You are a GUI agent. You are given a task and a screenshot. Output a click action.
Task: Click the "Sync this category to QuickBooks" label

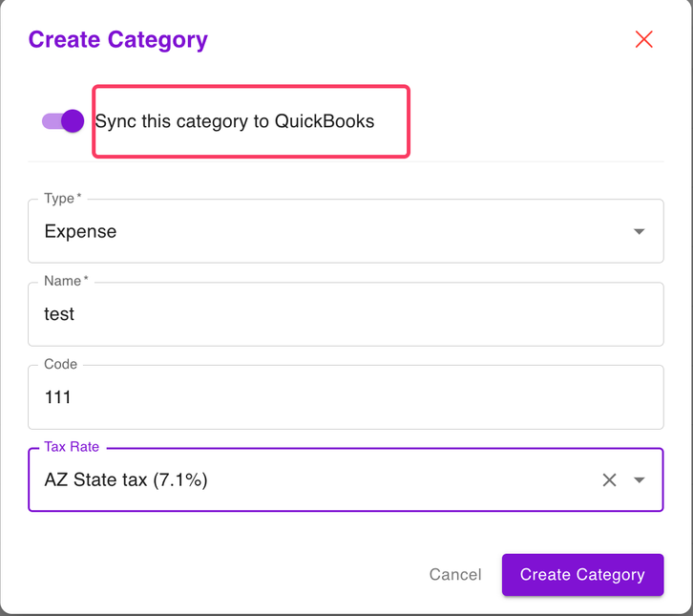coord(235,121)
